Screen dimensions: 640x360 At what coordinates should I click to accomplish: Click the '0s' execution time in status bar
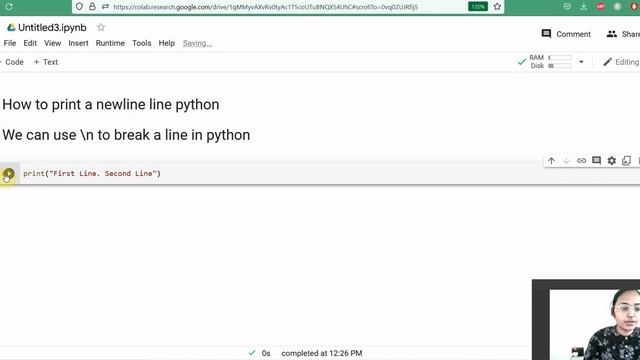(x=266, y=353)
